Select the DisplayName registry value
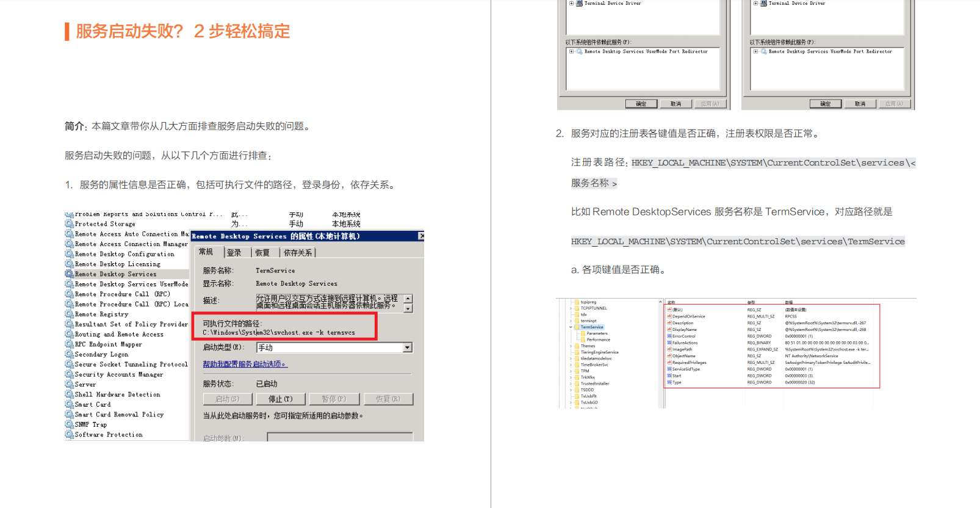 (684, 330)
